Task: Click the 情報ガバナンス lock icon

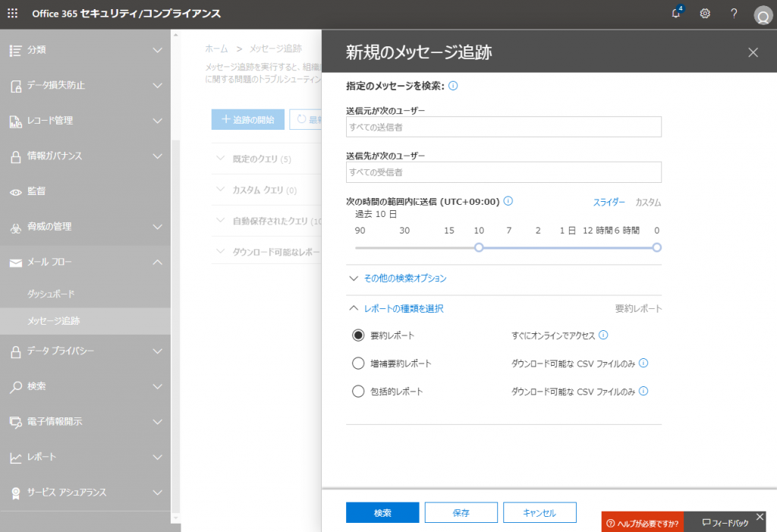Action: click(16, 156)
